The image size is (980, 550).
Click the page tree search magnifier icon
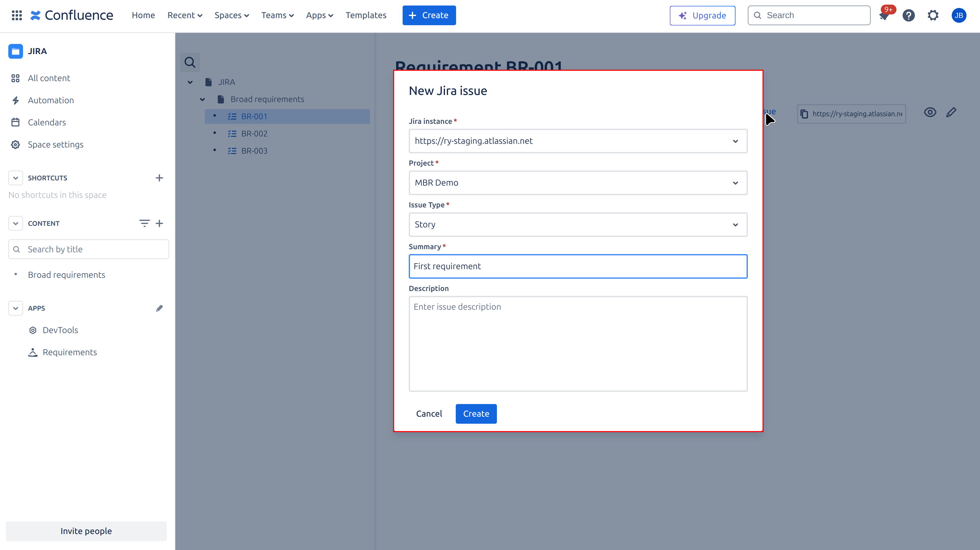190,62
